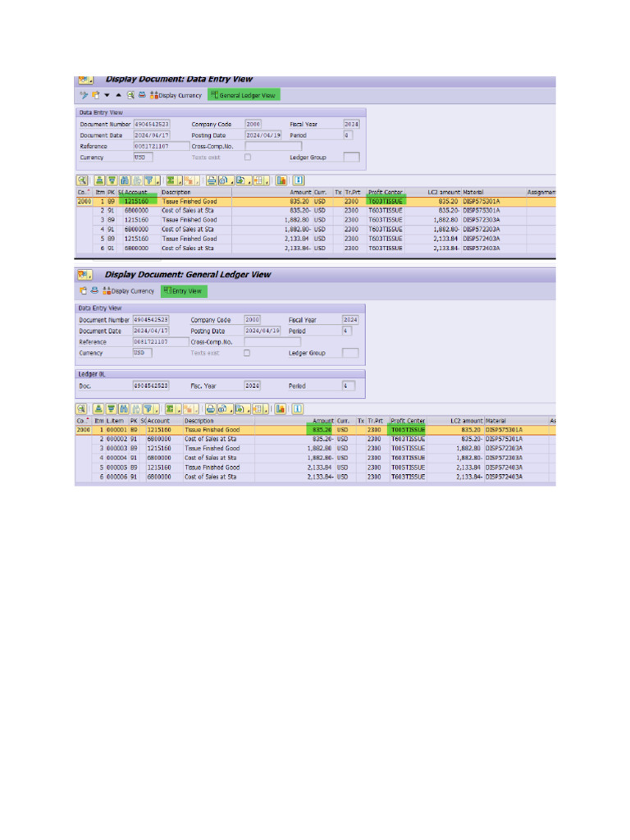Toggle Texts exist checkbox in General Ledger View
Image resolution: width=630 pixels, height=840 pixels.
pos(246,353)
